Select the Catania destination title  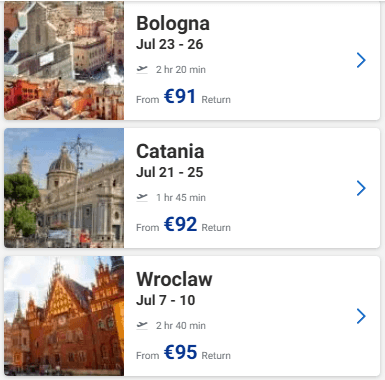(170, 151)
